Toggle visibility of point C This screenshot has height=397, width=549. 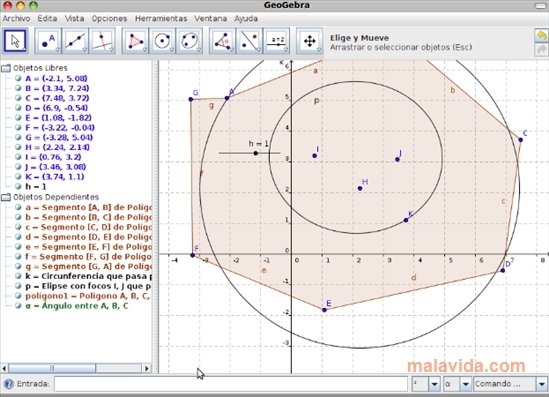click(18, 98)
